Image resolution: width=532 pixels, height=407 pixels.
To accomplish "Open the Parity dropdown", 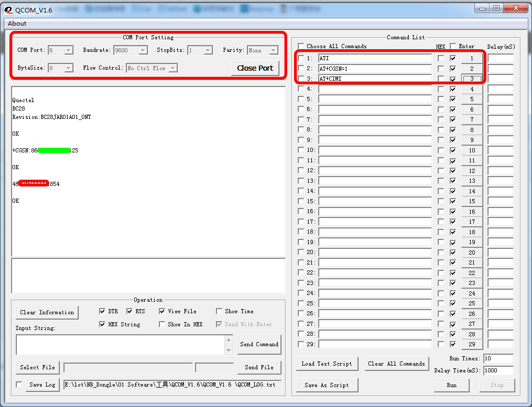I will point(274,50).
